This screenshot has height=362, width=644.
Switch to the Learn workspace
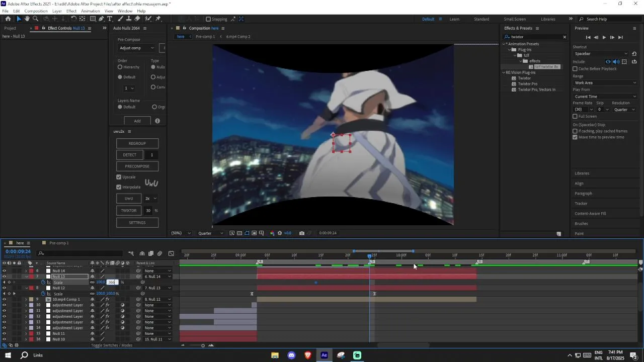click(454, 19)
